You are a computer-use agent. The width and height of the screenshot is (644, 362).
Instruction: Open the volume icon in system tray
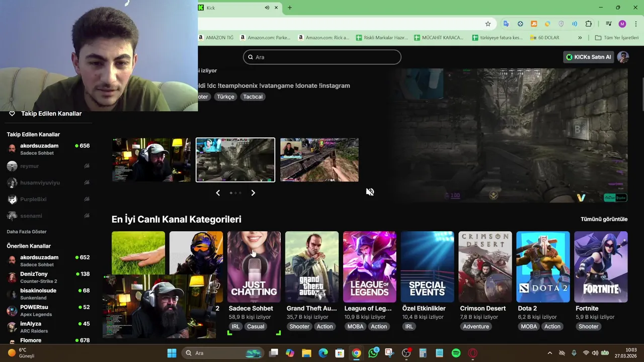tap(595, 353)
